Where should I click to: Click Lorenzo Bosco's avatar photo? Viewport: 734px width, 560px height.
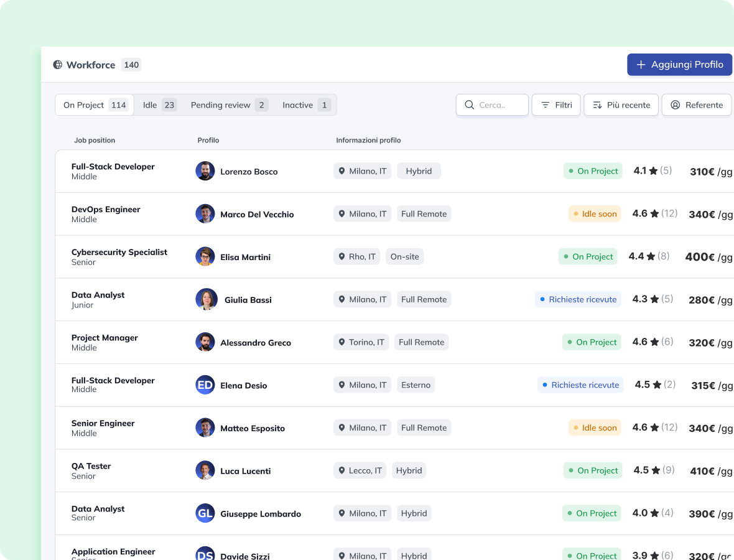click(205, 171)
